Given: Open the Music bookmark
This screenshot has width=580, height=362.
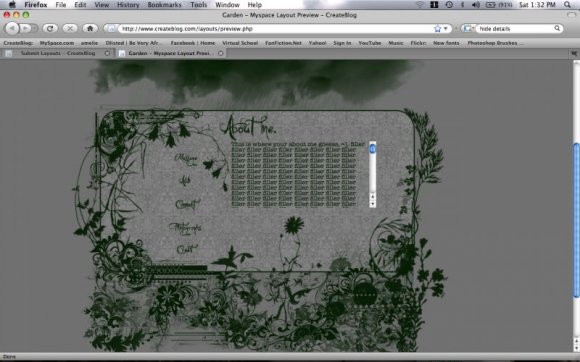Looking at the screenshot, I should tap(396, 43).
